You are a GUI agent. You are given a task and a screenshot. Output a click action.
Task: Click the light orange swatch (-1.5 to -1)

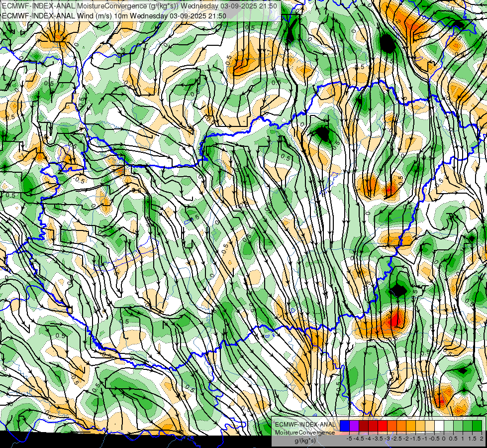tap(420, 426)
